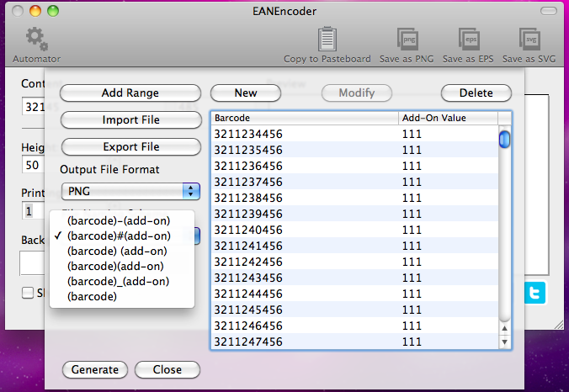Open the PNG output file format dropdown
The height and width of the screenshot is (392, 569).
(x=130, y=192)
